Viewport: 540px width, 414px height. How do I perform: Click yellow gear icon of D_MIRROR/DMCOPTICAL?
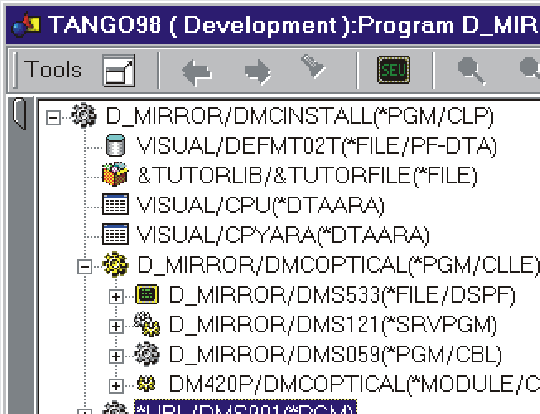click(x=115, y=265)
